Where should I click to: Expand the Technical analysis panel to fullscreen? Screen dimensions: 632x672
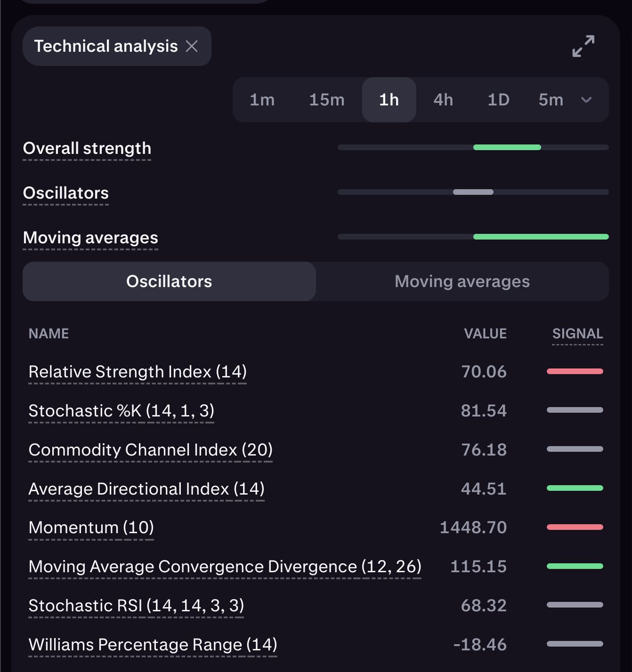coord(583,46)
